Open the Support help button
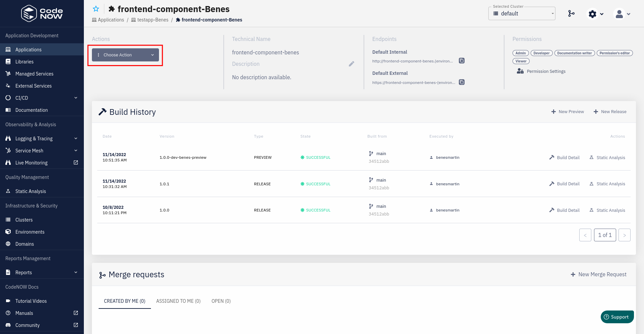This screenshot has width=644, height=334. coord(617,317)
